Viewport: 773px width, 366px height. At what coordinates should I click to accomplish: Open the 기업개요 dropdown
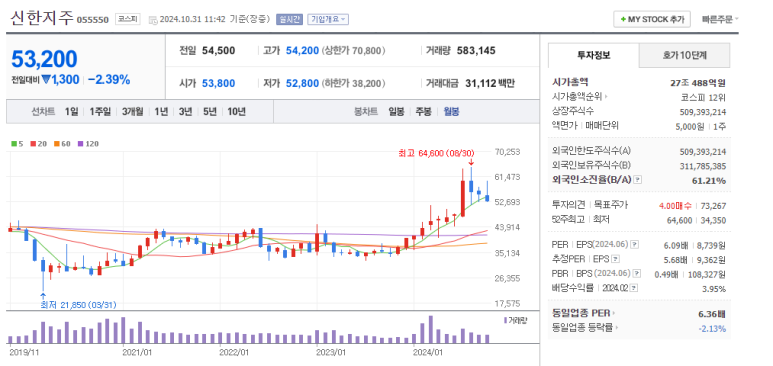[x=328, y=19]
